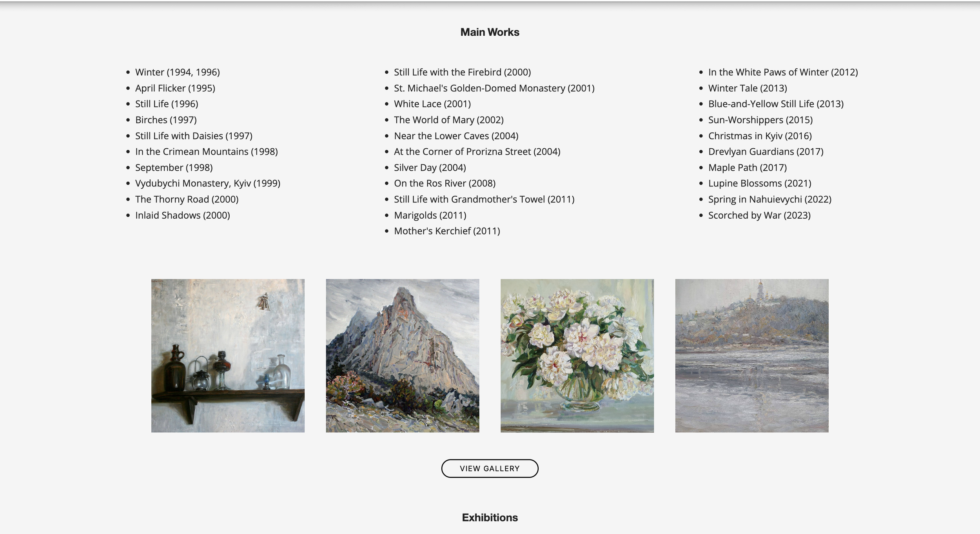This screenshot has width=980, height=534.
Task: Click the Main Works heading
Action: (490, 32)
